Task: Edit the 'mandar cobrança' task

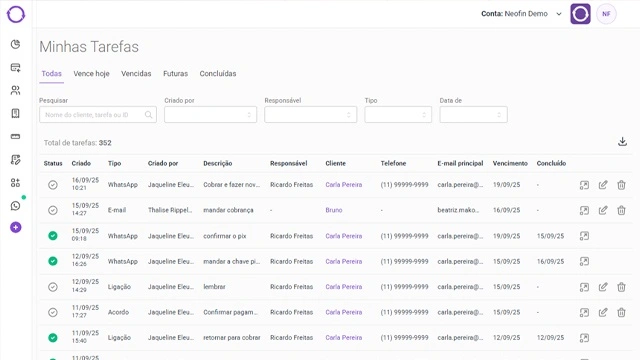Action: click(603, 210)
